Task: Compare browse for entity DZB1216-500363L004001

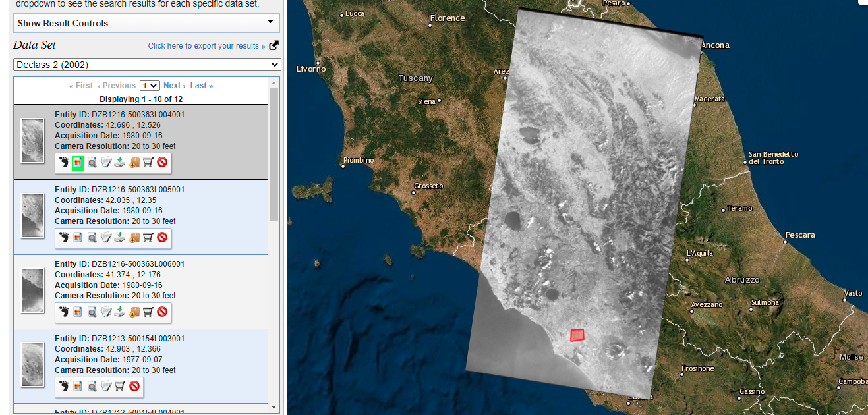Action: coord(92,162)
